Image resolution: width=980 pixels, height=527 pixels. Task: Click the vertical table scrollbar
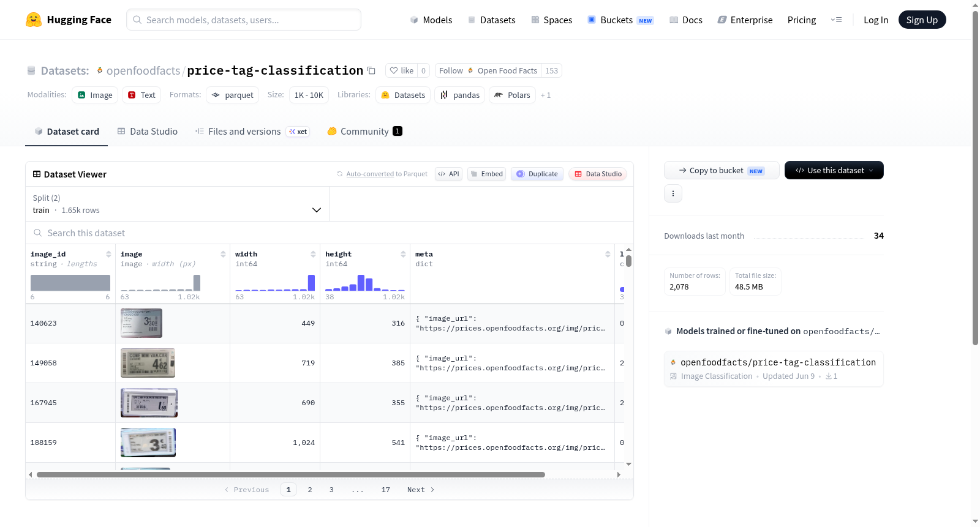pos(628,261)
